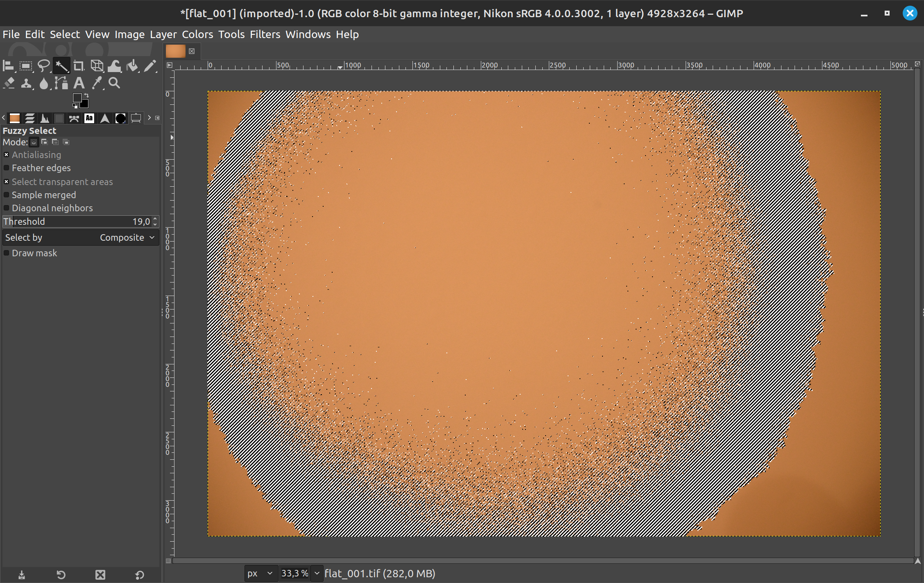Open the Select by Composite dropdown

point(80,237)
